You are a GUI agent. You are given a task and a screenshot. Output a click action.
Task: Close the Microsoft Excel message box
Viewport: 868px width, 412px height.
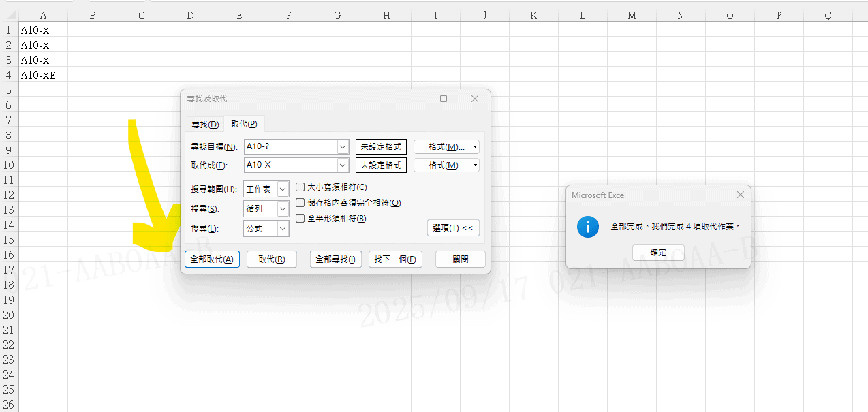pyautogui.click(x=740, y=195)
